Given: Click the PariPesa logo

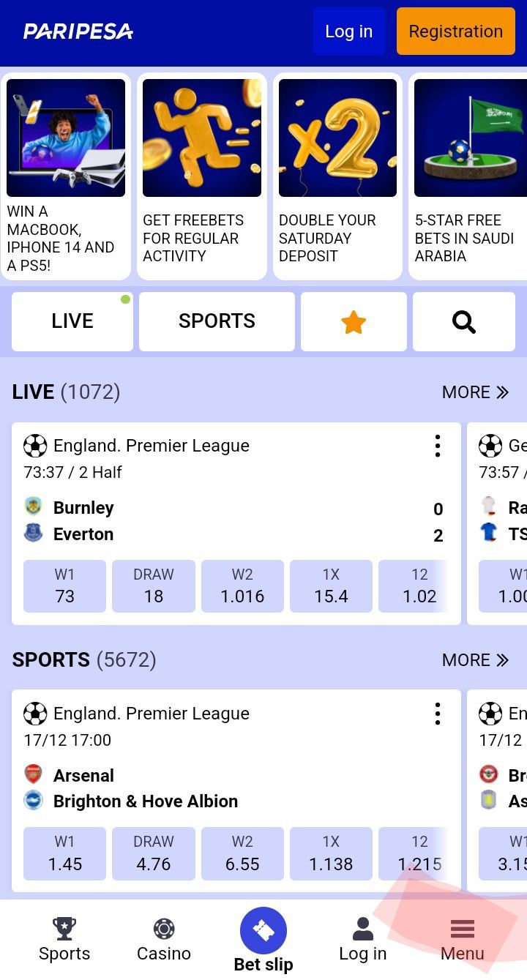Looking at the screenshot, I should pyautogui.click(x=78, y=31).
